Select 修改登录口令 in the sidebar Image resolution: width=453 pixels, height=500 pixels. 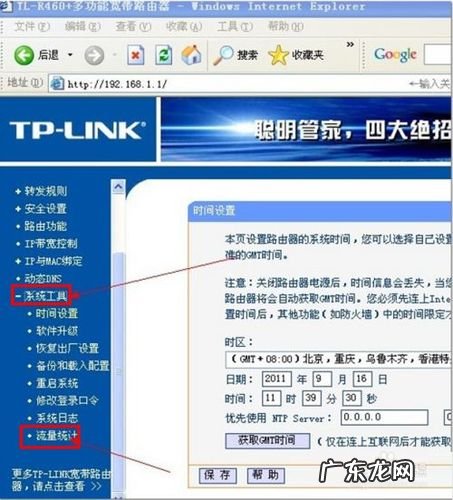pos(63,400)
